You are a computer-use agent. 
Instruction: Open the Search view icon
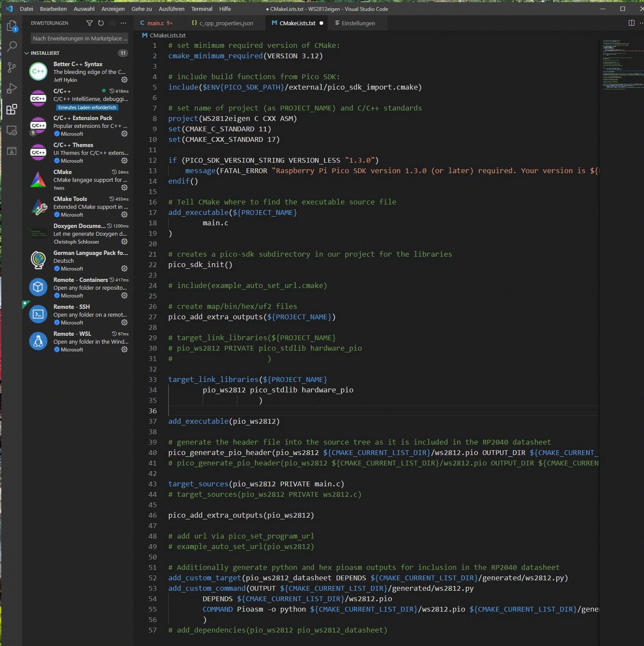(x=12, y=46)
